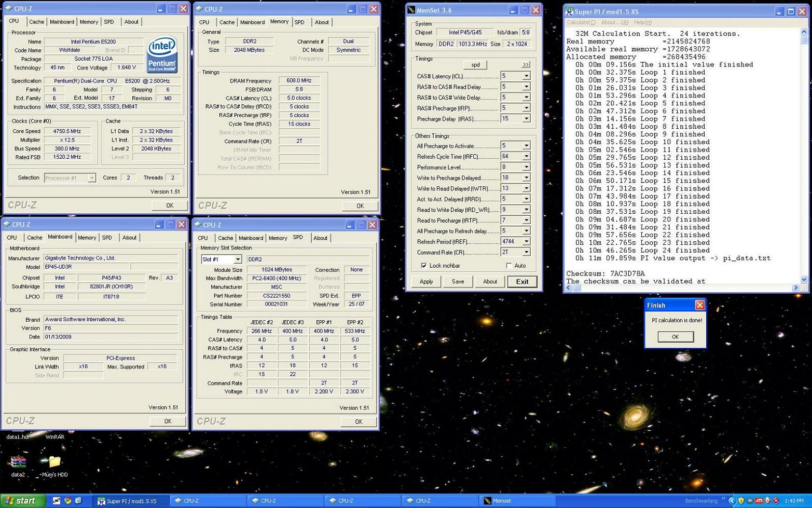Image resolution: width=812 pixels, height=508 pixels.
Task: Open Refresh Cycle Time (tRFC) dropdown
Action: tap(526, 156)
